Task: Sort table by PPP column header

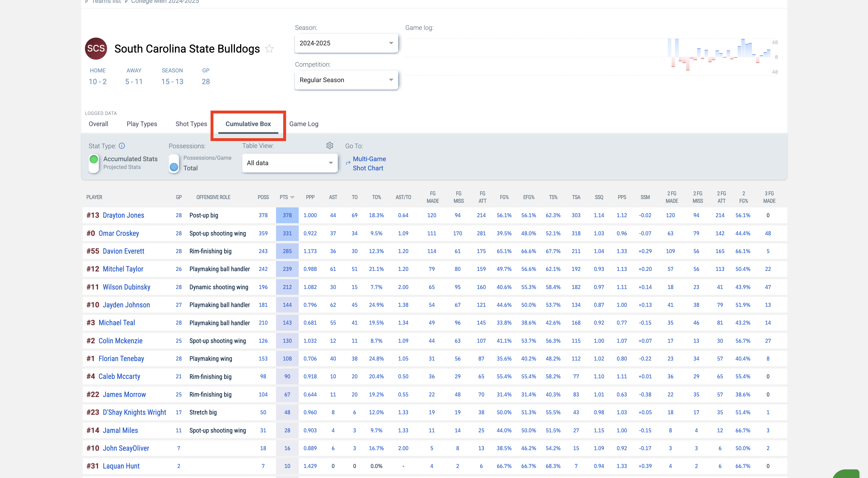Action: click(310, 197)
